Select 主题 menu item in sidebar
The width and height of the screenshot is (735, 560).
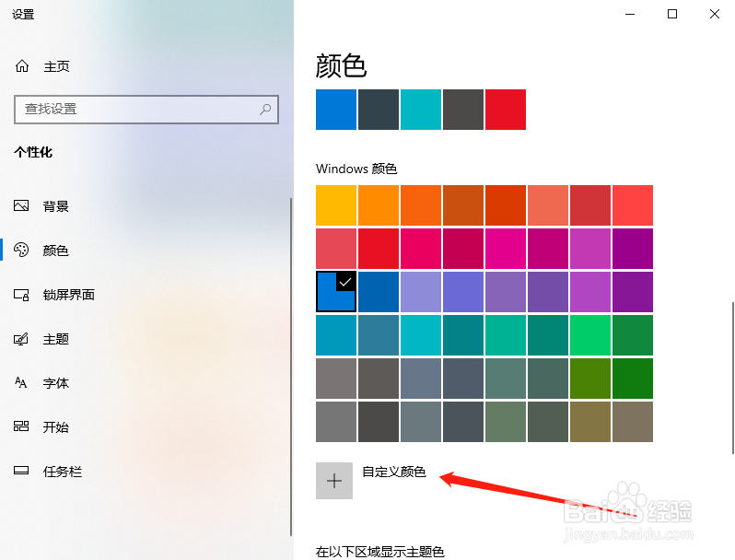click(56, 339)
